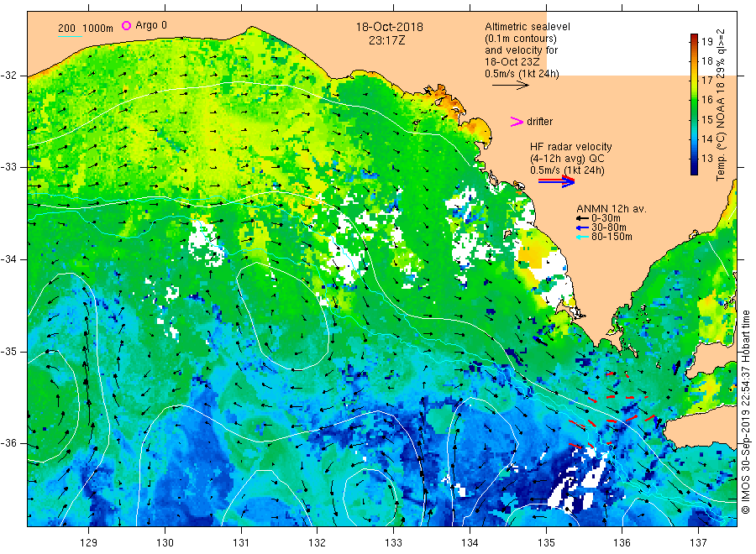Screen dimensions: 756x554
Task: Click the longitude label 136
Action: pyautogui.click(x=622, y=543)
